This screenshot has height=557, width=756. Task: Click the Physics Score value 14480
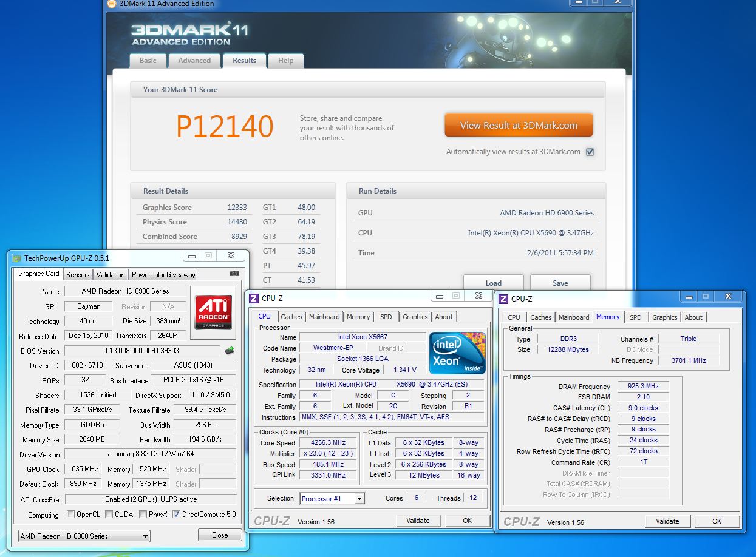[x=237, y=222]
